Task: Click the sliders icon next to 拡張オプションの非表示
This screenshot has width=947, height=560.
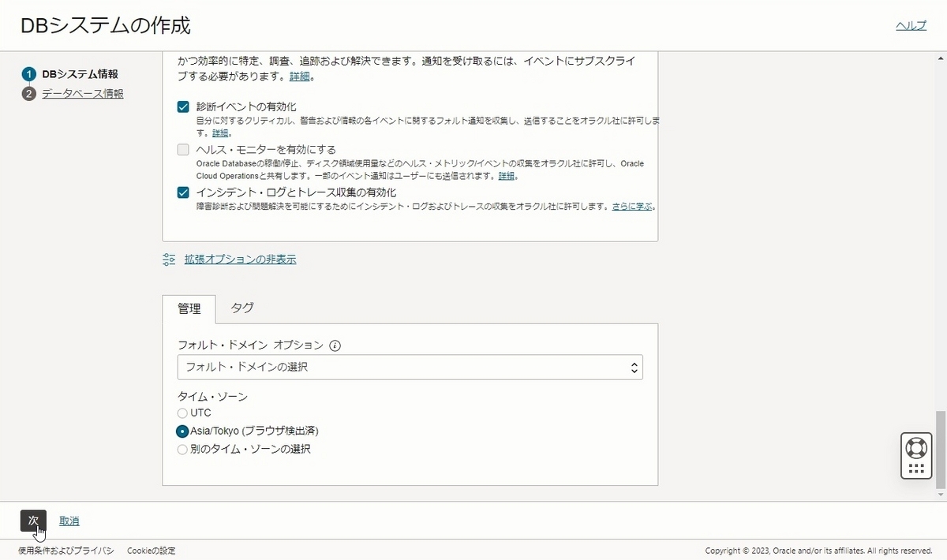Action: coord(167,258)
